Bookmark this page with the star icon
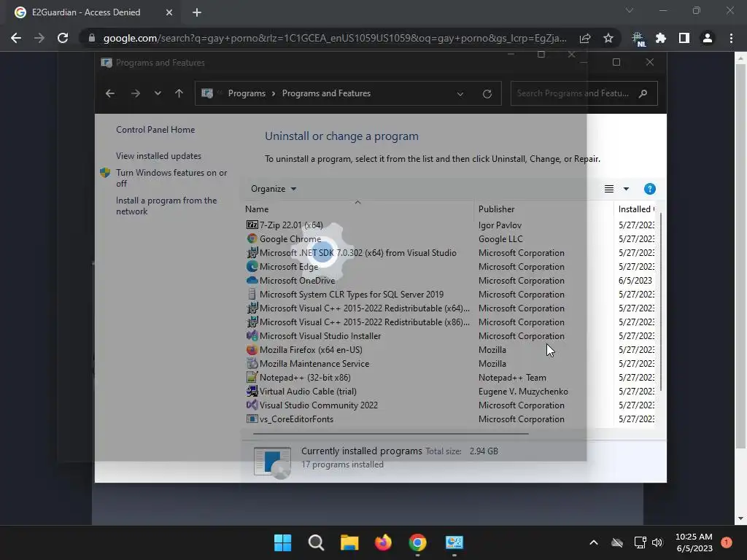This screenshot has width=747, height=560. (x=608, y=38)
